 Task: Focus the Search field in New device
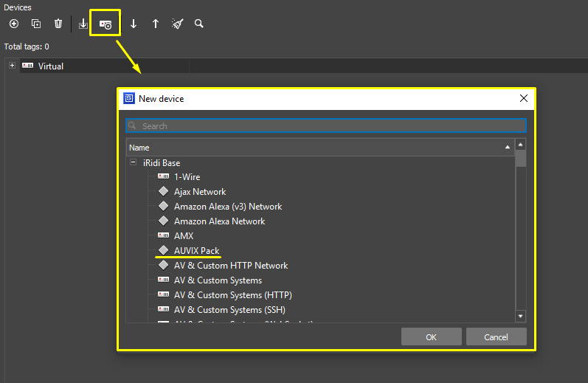pyautogui.click(x=326, y=125)
